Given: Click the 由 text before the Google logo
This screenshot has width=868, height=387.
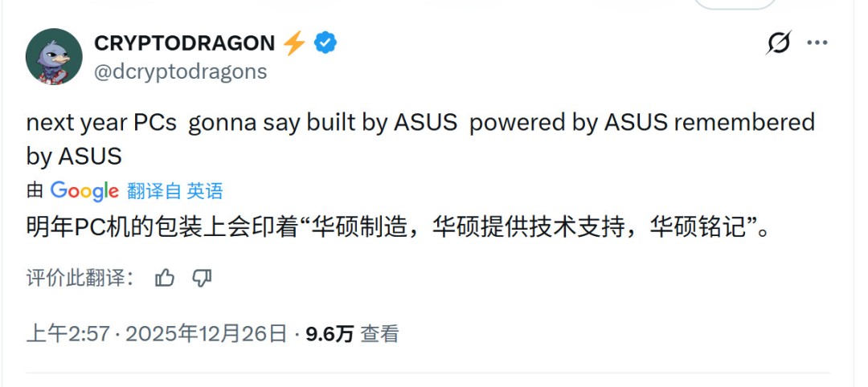Looking at the screenshot, I should pyautogui.click(x=35, y=191).
